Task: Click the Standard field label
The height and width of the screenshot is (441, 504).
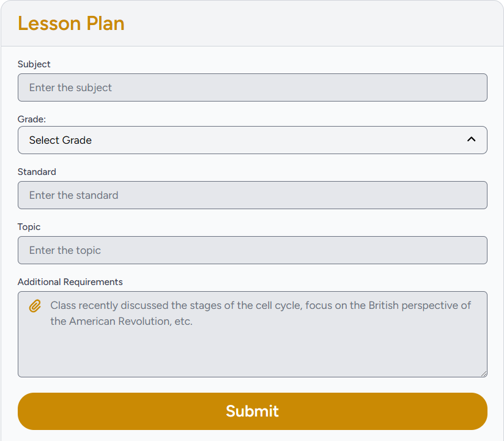Action: pyautogui.click(x=37, y=172)
